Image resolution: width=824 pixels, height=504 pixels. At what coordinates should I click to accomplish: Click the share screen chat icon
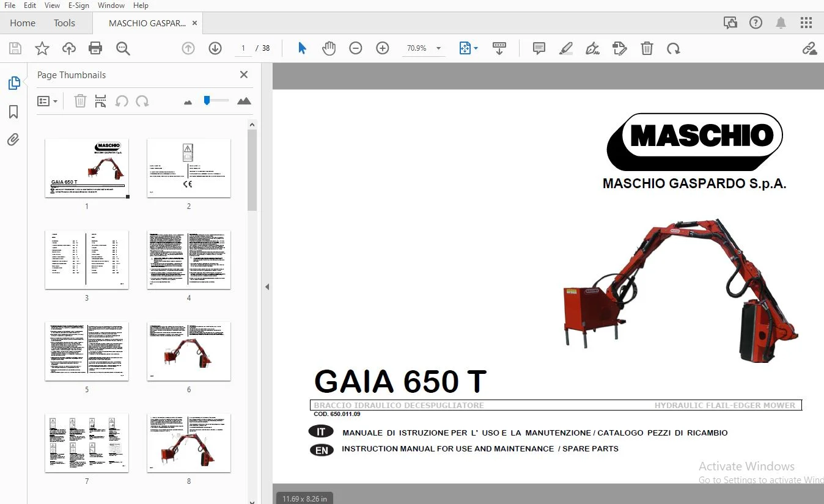pyautogui.click(x=730, y=23)
